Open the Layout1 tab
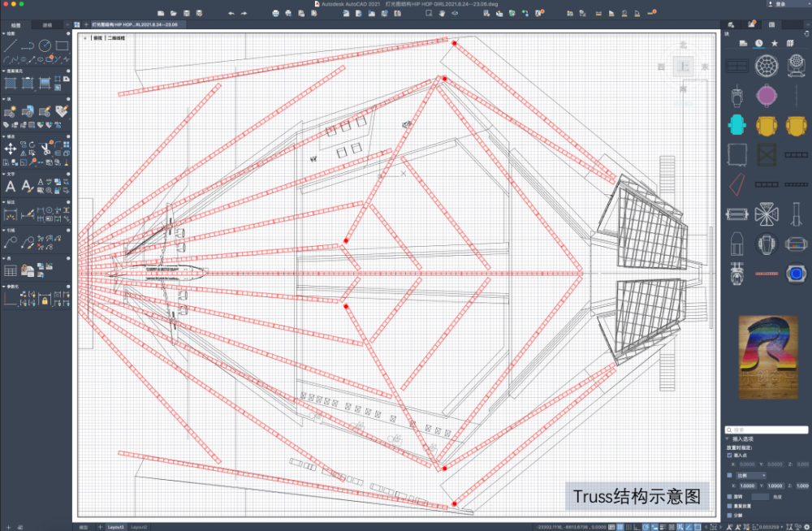The height and width of the screenshot is (531, 812). point(115,527)
